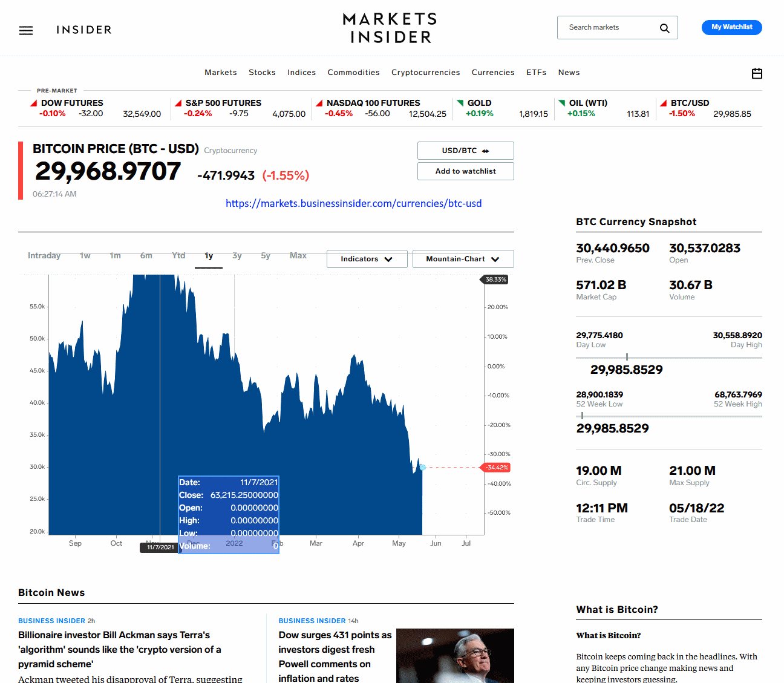The image size is (784, 683).
Task: Open the Commodities menu
Action: (x=354, y=73)
